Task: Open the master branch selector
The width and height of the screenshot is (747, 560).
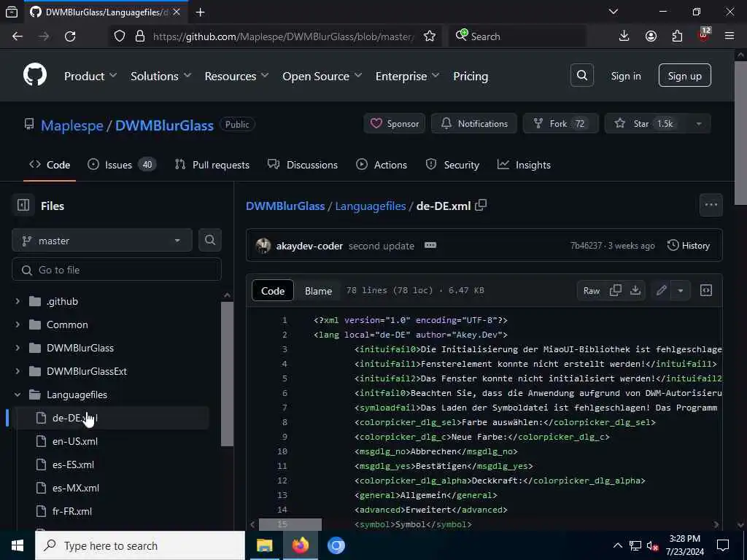Action: tap(102, 241)
